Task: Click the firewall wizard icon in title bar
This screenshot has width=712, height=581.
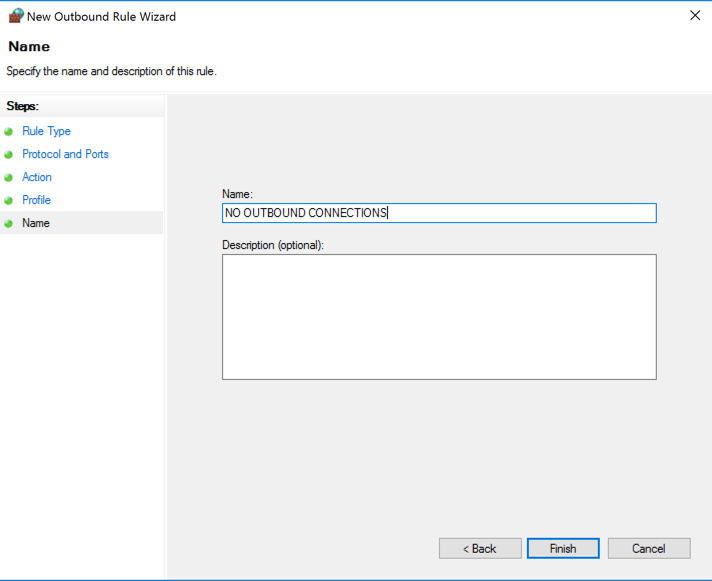Action: pyautogui.click(x=16, y=15)
